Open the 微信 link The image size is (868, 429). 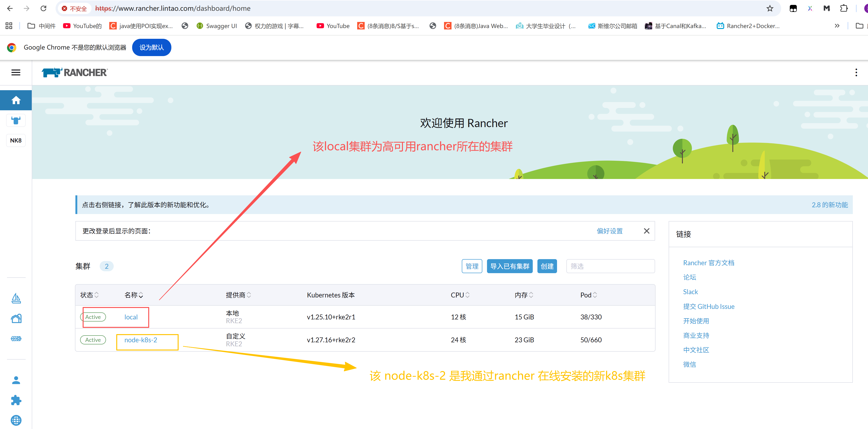[x=689, y=365]
